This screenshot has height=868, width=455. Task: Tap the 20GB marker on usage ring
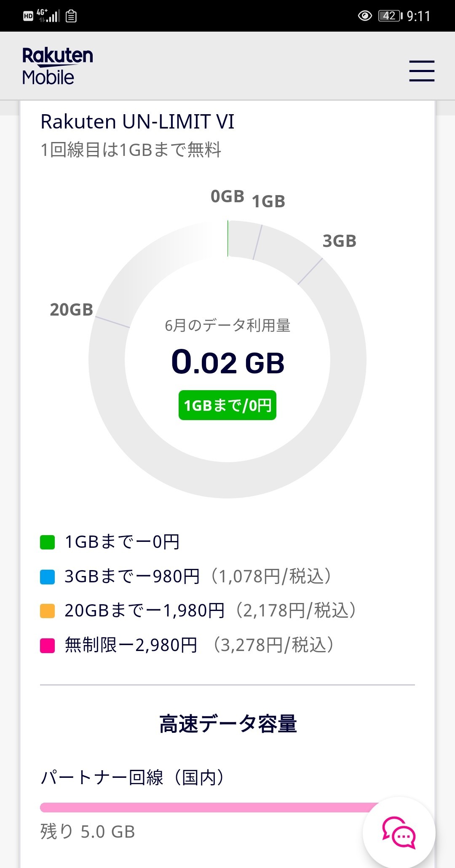click(72, 310)
